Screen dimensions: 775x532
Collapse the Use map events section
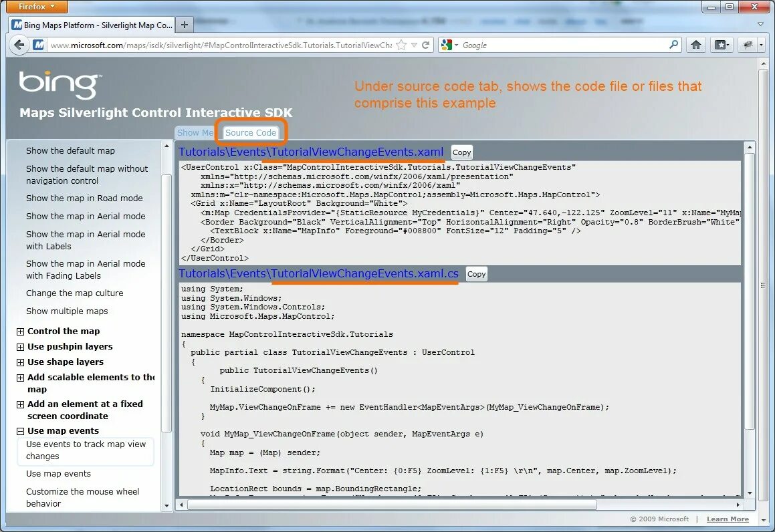coord(20,431)
